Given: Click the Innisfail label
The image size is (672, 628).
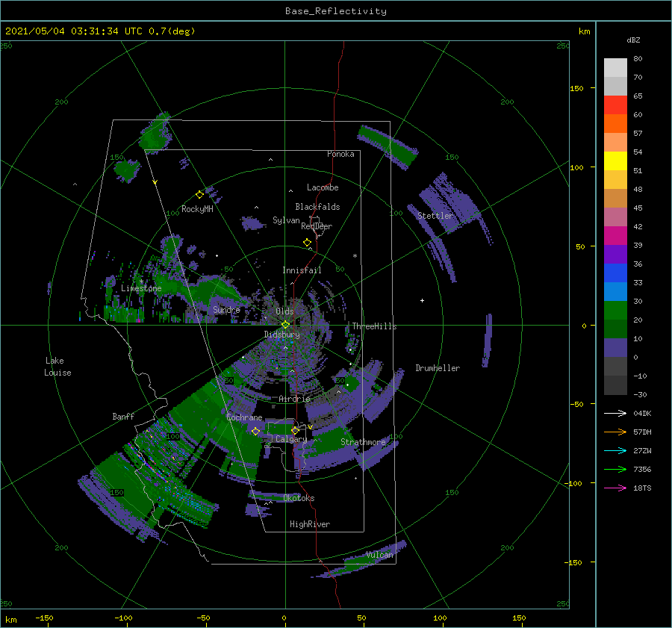Looking at the screenshot, I should (x=302, y=270).
